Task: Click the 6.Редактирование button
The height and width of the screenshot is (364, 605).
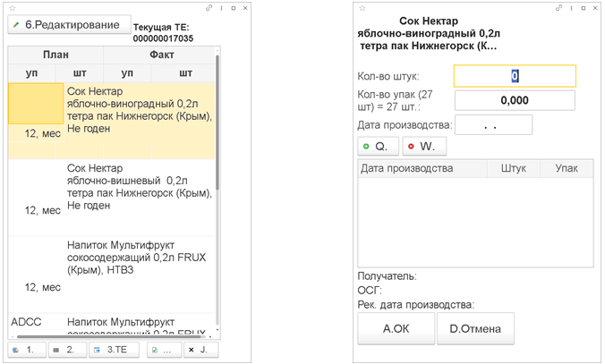Action: [70, 25]
